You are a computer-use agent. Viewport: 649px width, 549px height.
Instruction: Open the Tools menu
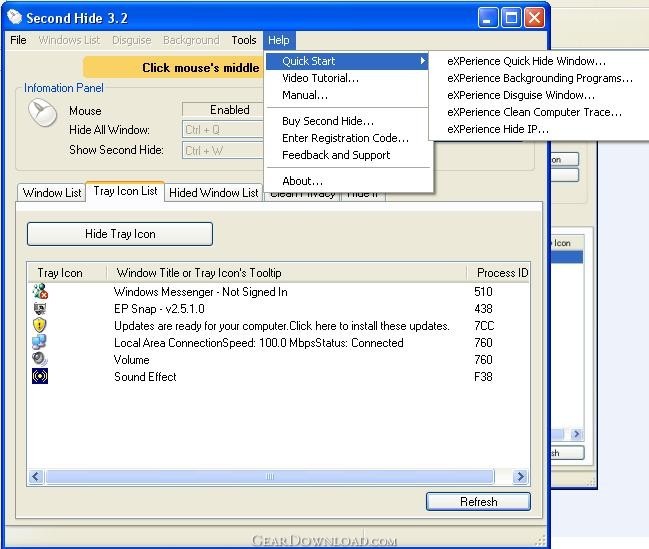tap(244, 40)
